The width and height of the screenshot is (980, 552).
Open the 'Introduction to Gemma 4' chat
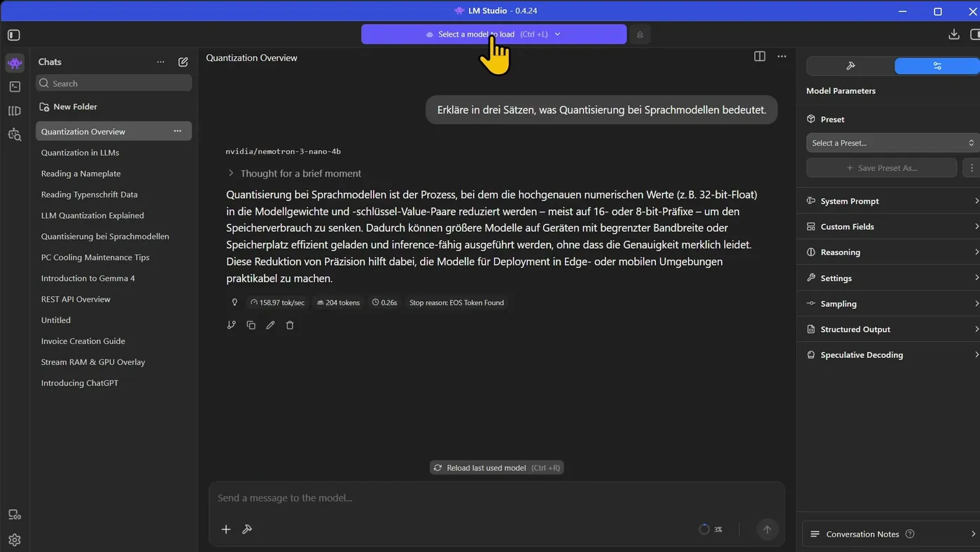point(113,278)
